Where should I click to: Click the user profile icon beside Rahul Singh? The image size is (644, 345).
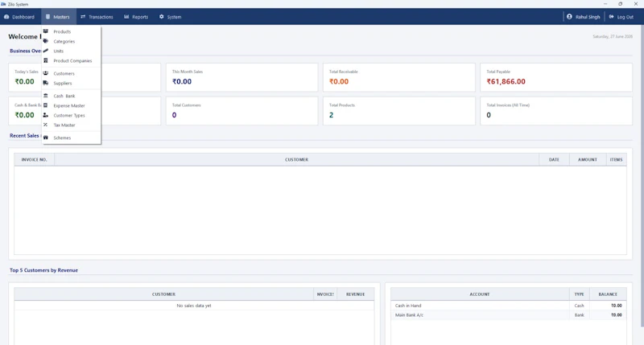(569, 17)
